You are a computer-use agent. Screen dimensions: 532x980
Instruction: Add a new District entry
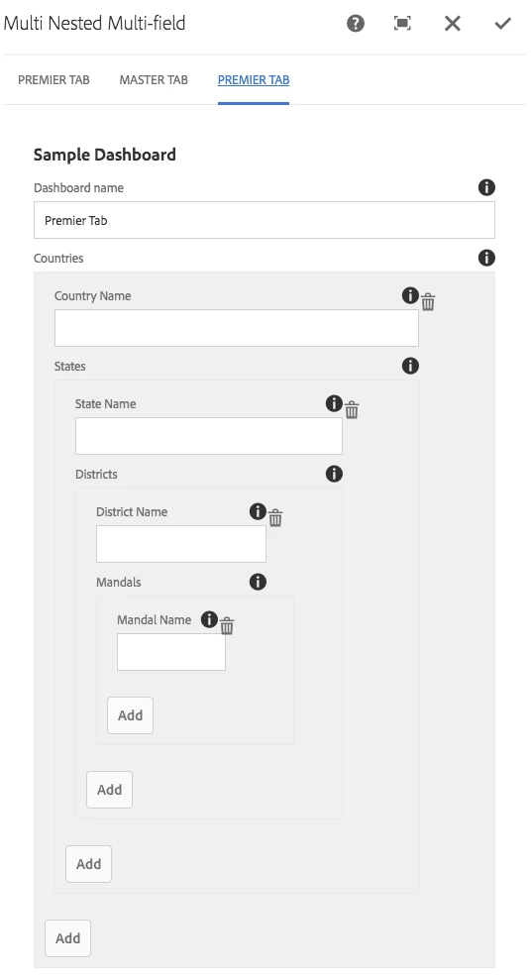coord(109,790)
